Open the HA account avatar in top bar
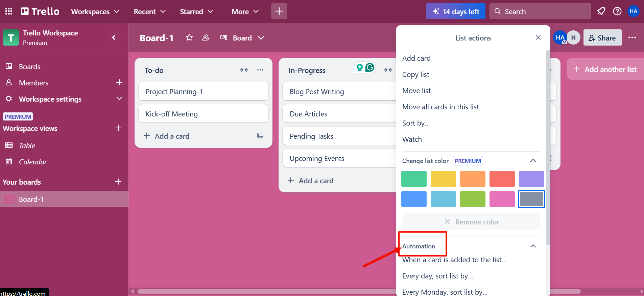644x296 pixels. [x=634, y=11]
